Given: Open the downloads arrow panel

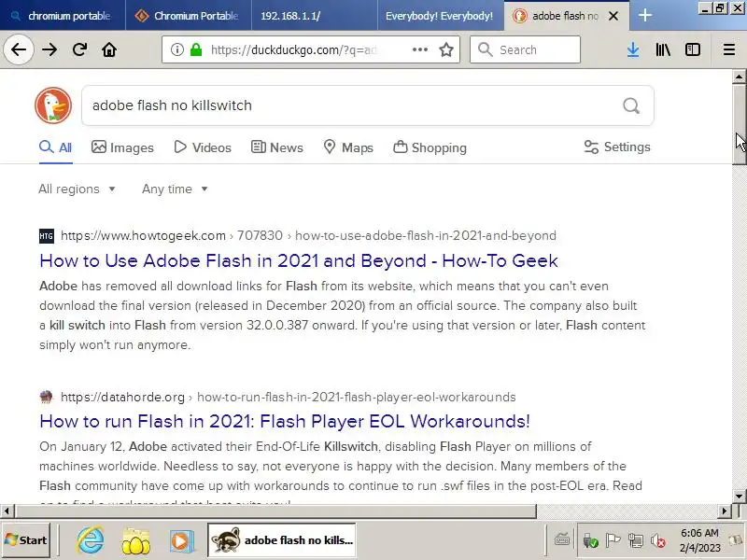Looking at the screenshot, I should pyautogui.click(x=633, y=49).
